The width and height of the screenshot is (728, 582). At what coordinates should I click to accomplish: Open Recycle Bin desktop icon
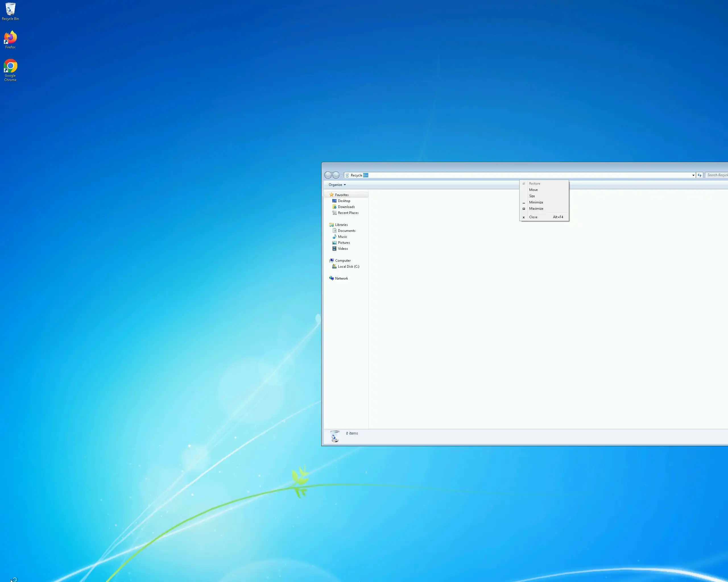coord(10,11)
